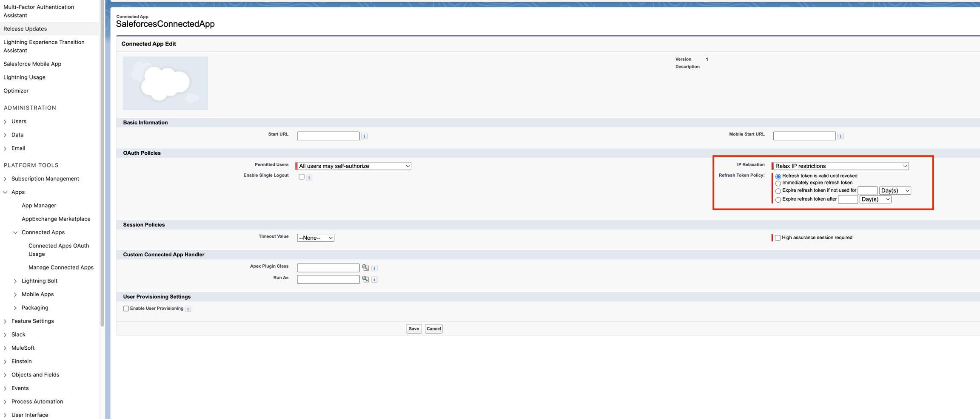
Task: Click the Save button
Action: point(413,329)
